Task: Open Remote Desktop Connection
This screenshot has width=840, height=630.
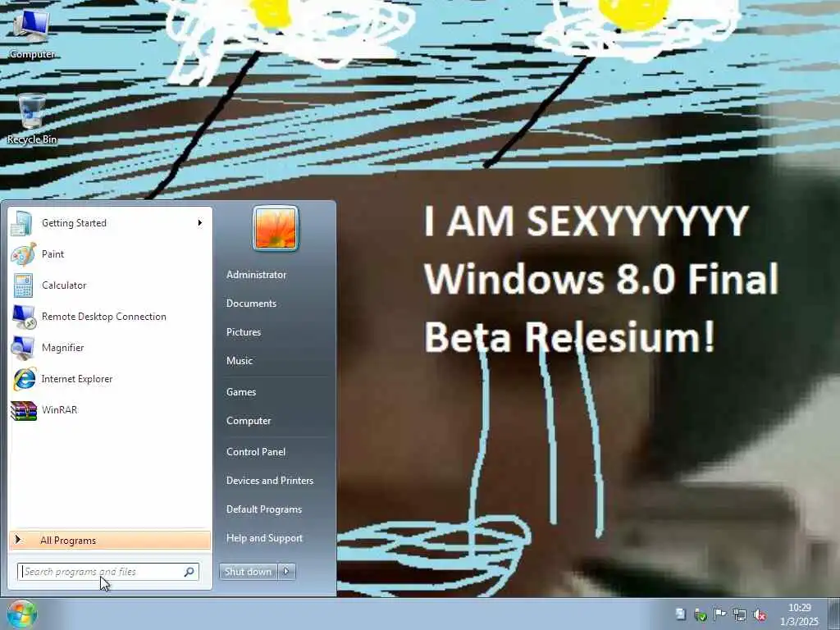Action: [110, 317]
